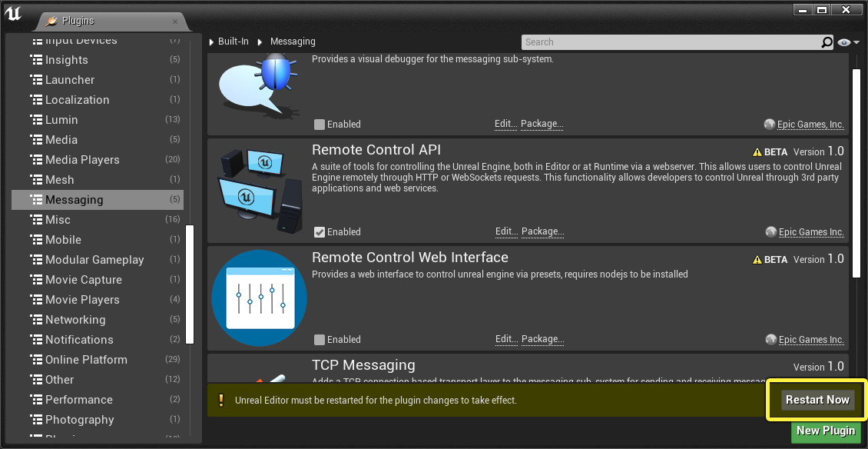868x449 pixels.
Task: Enable the Remote Control Web Interface checkbox
Action: 320,339
